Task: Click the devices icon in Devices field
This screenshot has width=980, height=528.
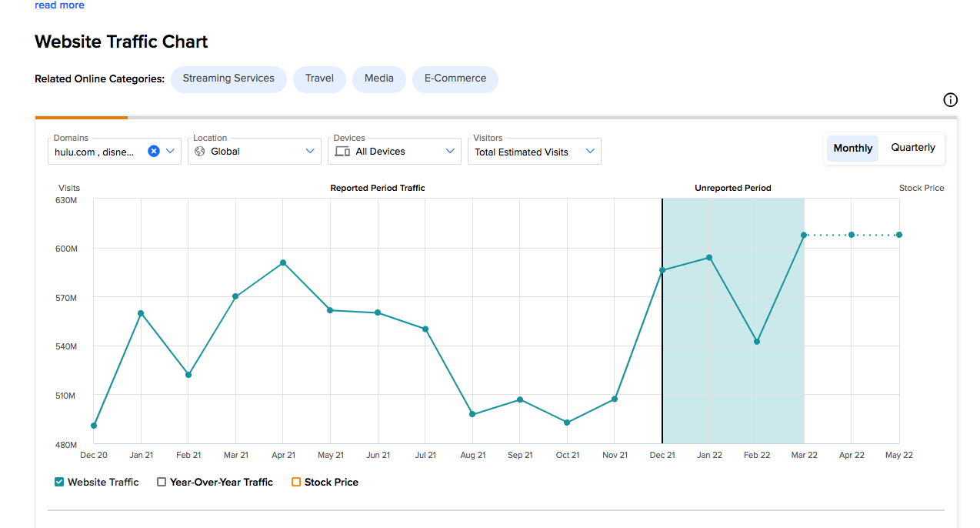Action: click(x=342, y=152)
